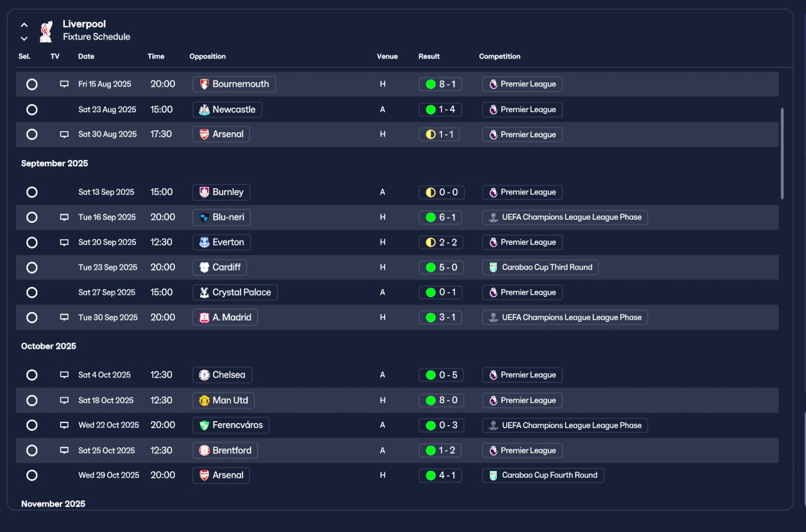Click the Crystal Palace club badge icon
Image resolution: width=806 pixels, height=532 pixels.
point(204,293)
